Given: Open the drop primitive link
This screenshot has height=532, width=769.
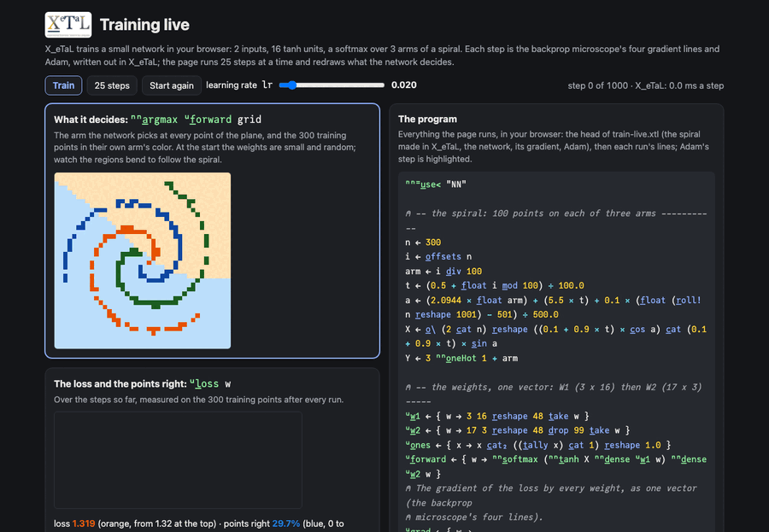Looking at the screenshot, I should [x=558, y=430].
